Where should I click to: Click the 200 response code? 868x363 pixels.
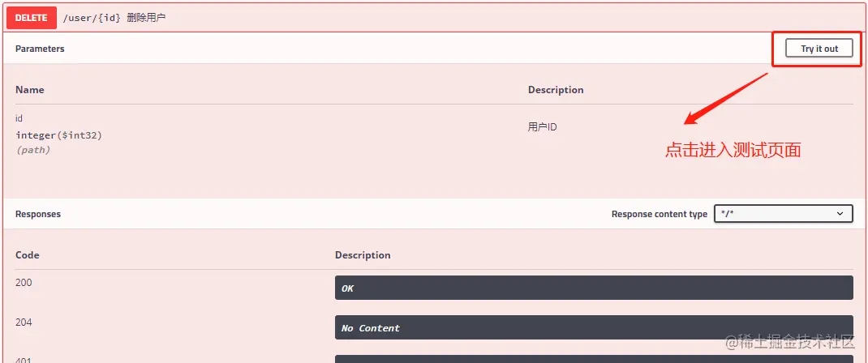point(24,282)
